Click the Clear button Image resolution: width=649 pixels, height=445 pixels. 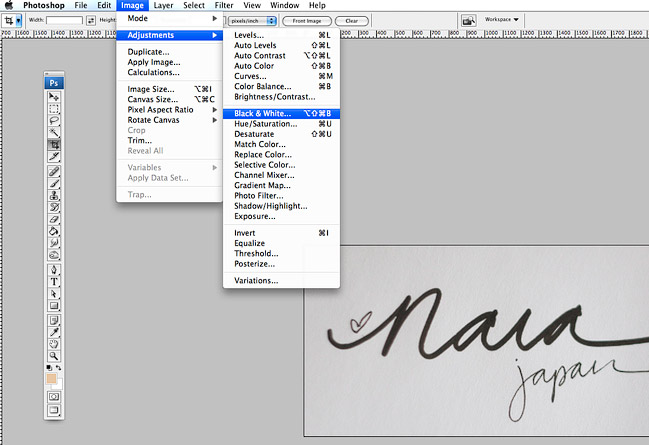(x=351, y=21)
